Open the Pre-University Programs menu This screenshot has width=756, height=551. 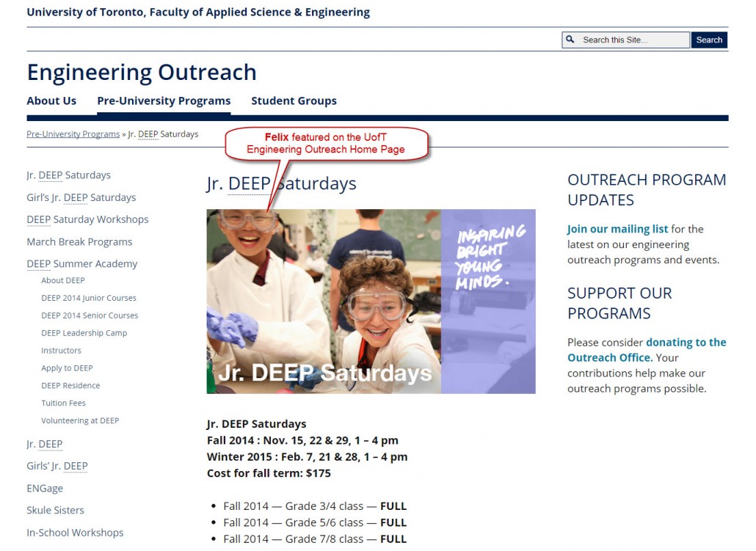[164, 101]
